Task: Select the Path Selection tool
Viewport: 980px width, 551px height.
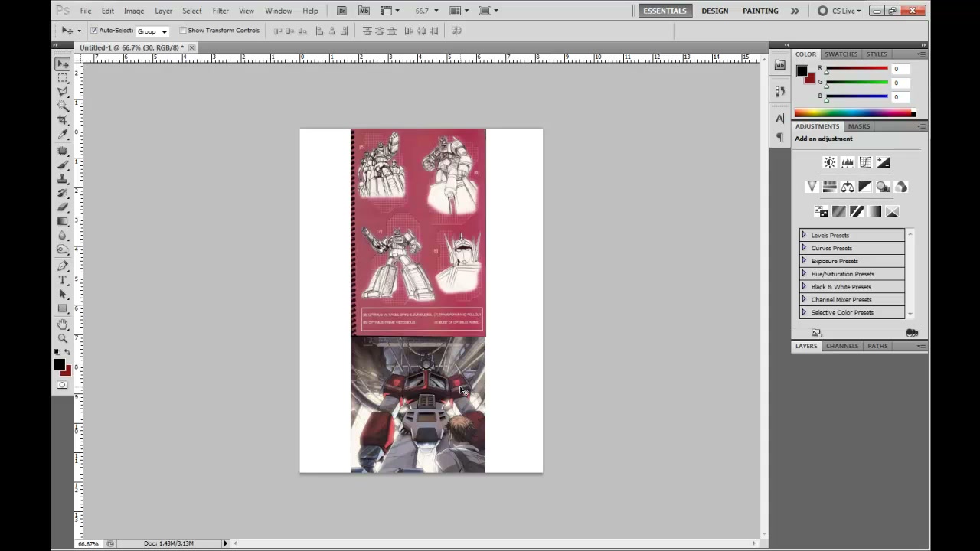Action: pos(63,295)
